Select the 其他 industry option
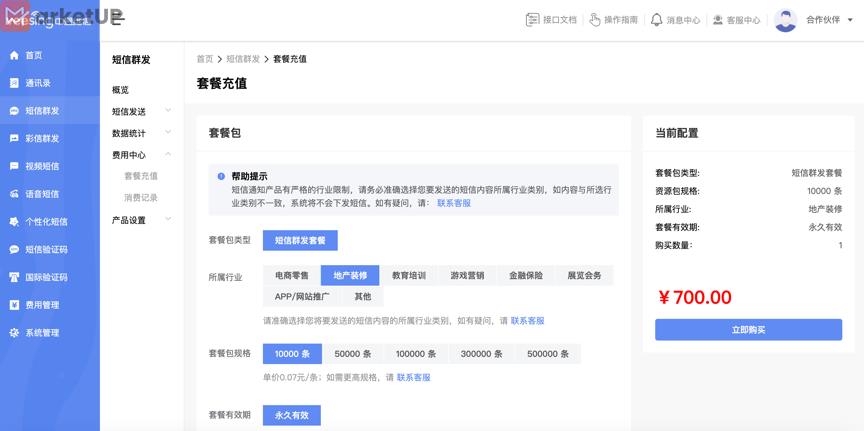The image size is (864, 431). click(x=363, y=297)
